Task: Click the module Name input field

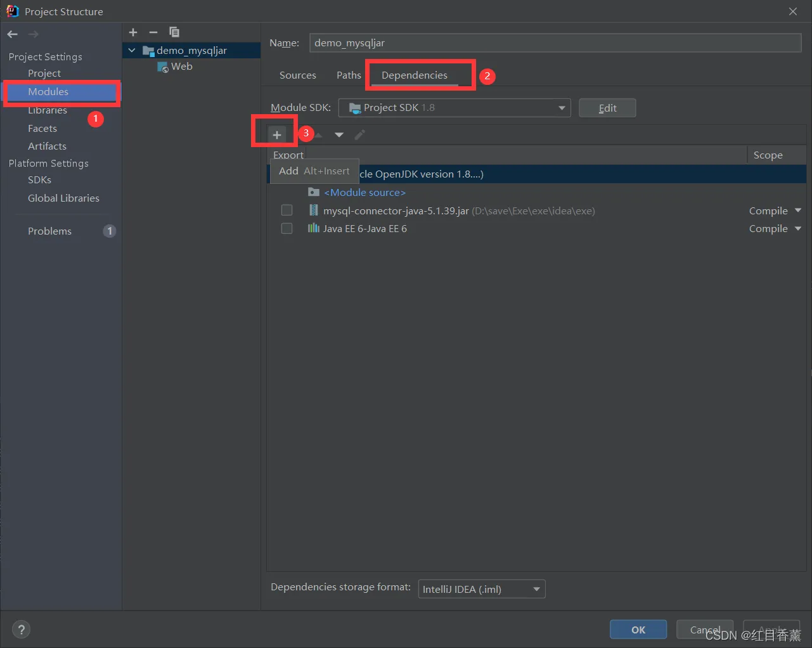Action: pos(555,42)
